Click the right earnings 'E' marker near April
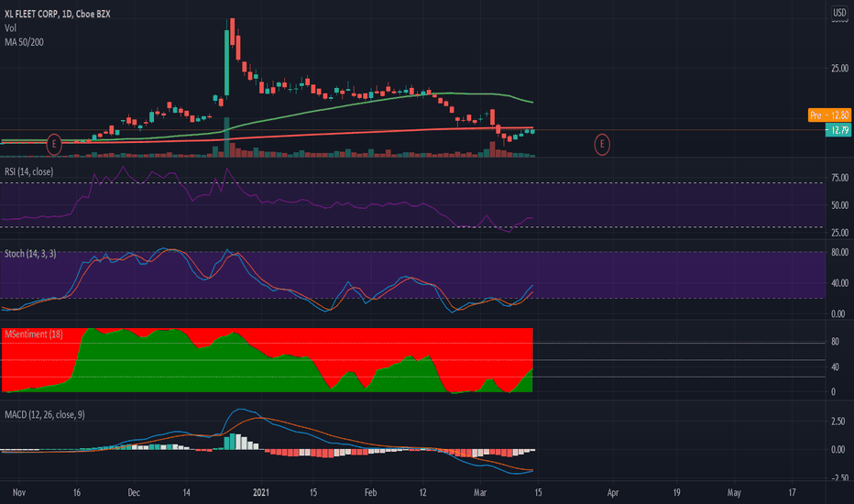Viewport: 854px width, 504px height. click(x=602, y=145)
